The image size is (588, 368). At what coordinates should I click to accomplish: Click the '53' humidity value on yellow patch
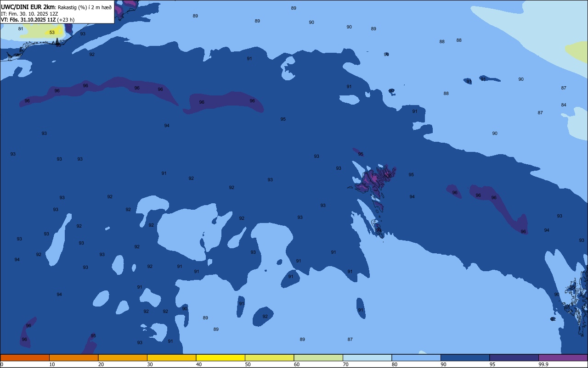(52, 33)
